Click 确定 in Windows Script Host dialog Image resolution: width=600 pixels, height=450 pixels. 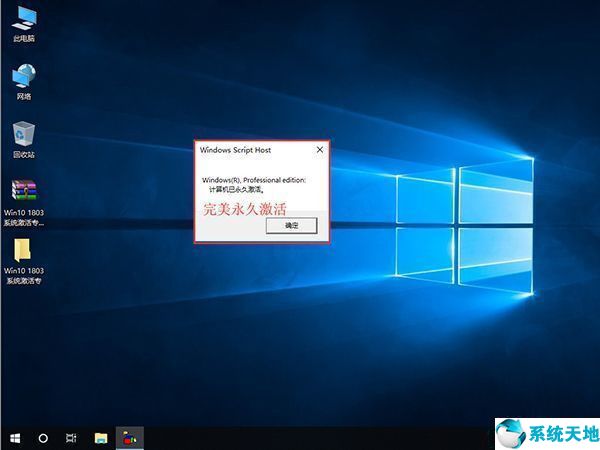[x=292, y=225]
